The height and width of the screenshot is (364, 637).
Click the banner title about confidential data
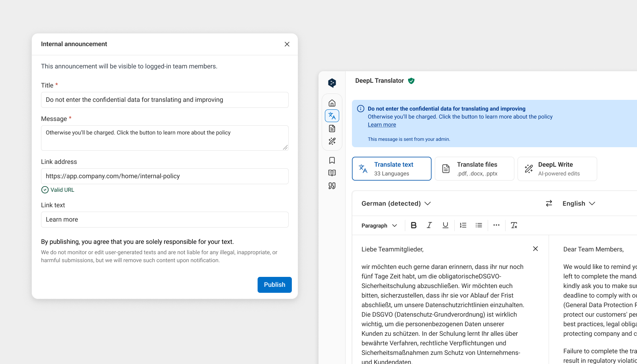[447, 109]
